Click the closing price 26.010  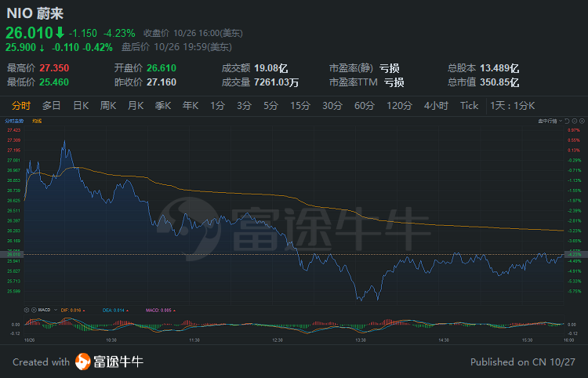click(x=29, y=33)
